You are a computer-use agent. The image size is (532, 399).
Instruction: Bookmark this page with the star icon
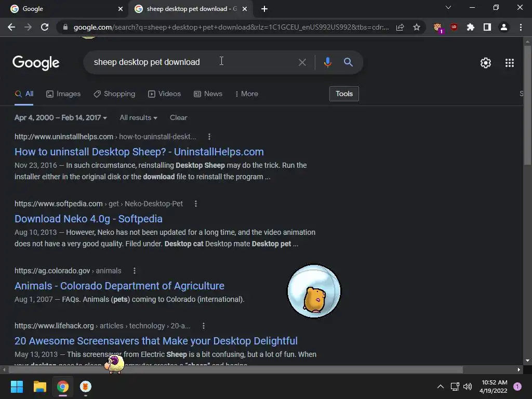[x=417, y=27]
